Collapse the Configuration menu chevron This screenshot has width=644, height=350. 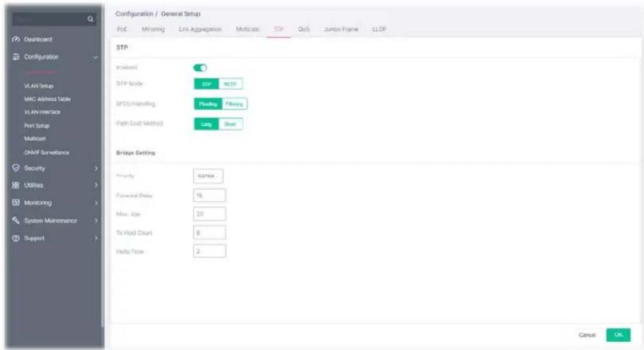[96, 57]
